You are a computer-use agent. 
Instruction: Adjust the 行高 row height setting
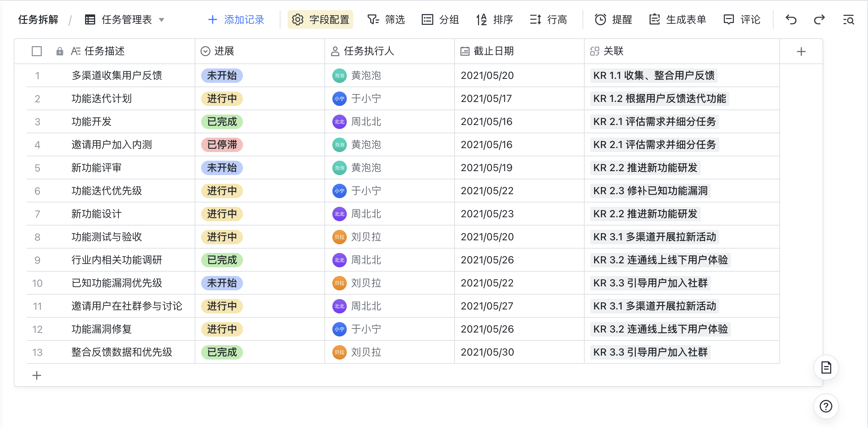[548, 20]
